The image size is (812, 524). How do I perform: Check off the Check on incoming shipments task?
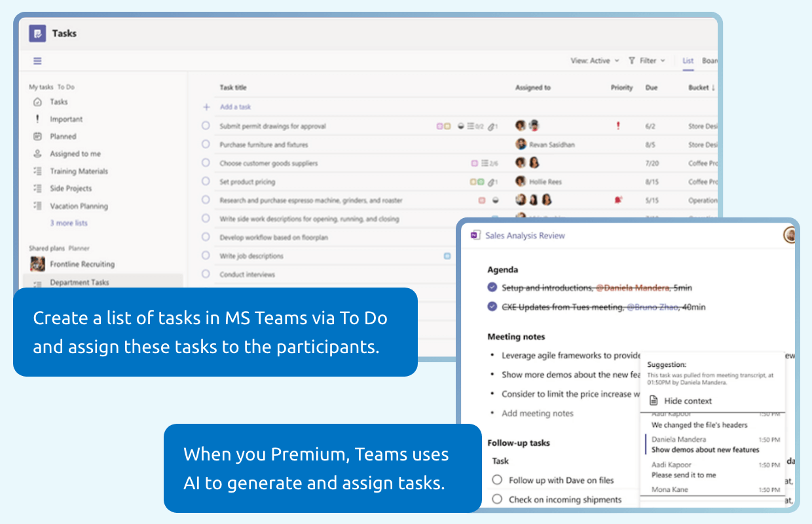499,499
